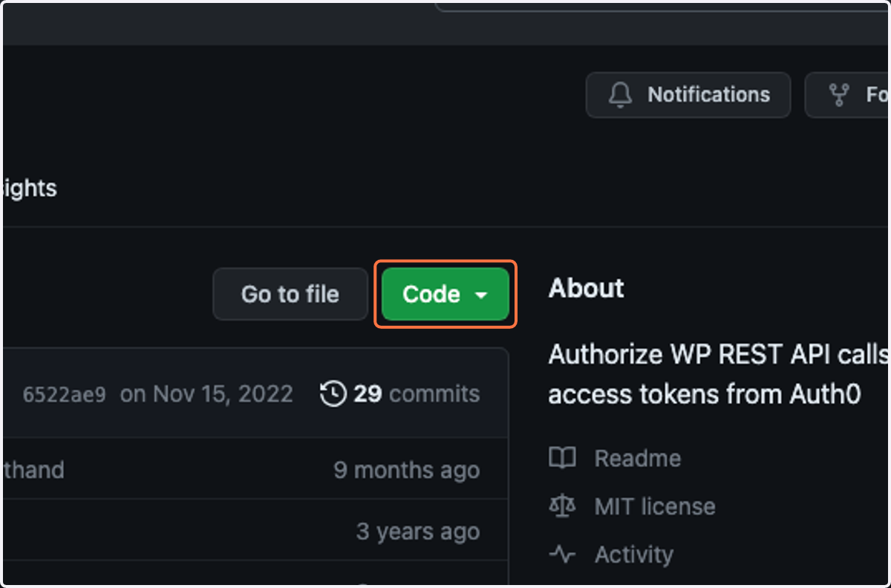Viewport: 891px width, 588px height.
Task: Click the Activity pulse icon
Action: click(562, 555)
